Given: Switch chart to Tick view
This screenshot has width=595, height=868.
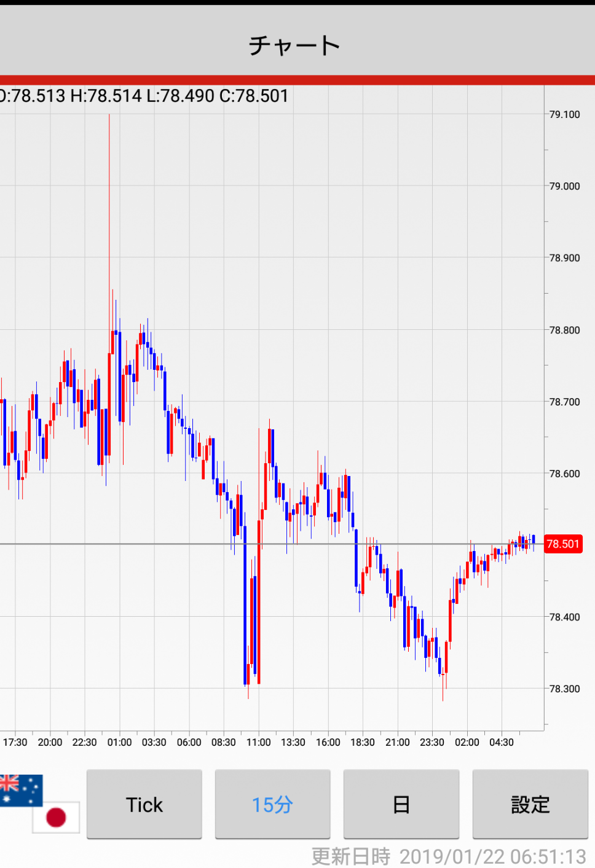Looking at the screenshot, I should click(x=144, y=804).
